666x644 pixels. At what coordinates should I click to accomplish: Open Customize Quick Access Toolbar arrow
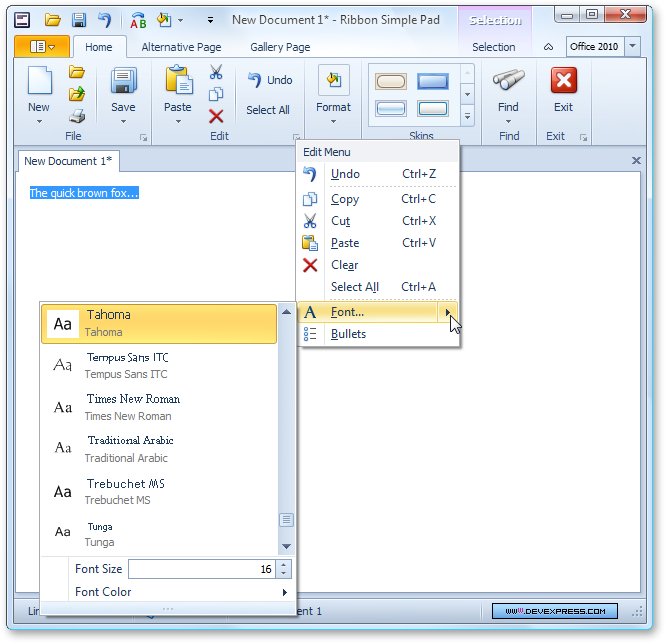210,20
